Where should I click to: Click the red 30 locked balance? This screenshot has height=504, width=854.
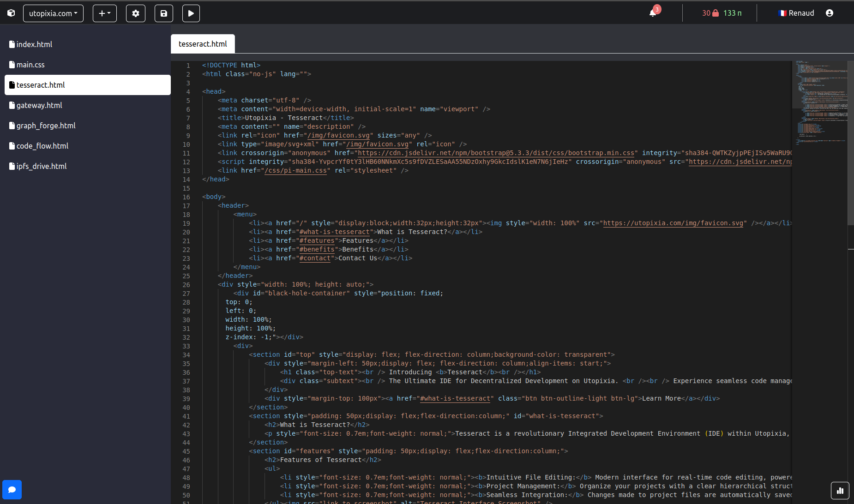click(710, 13)
